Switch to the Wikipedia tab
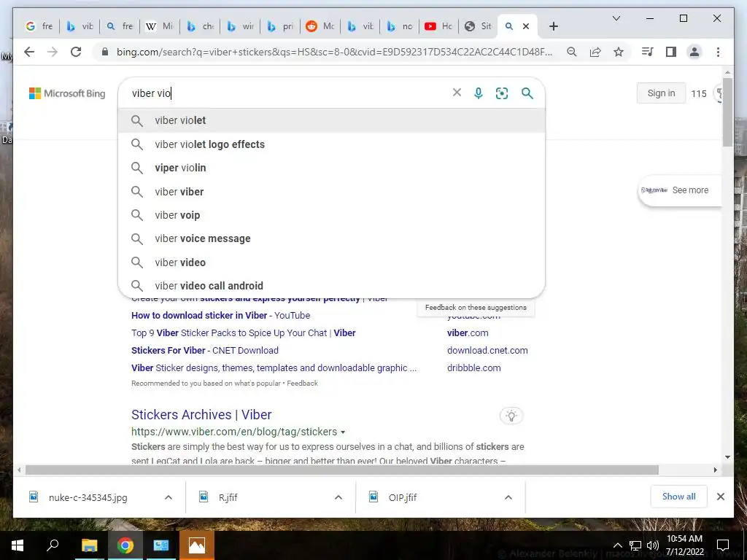This screenshot has width=747, height=560. pyautogui.click(x=160, y=27)
